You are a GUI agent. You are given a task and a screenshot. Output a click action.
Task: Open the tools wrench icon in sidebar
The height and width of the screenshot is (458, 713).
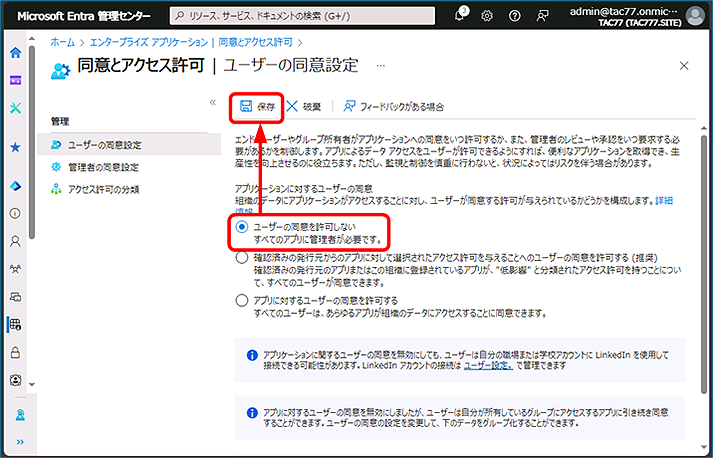[x=15, y=108]
